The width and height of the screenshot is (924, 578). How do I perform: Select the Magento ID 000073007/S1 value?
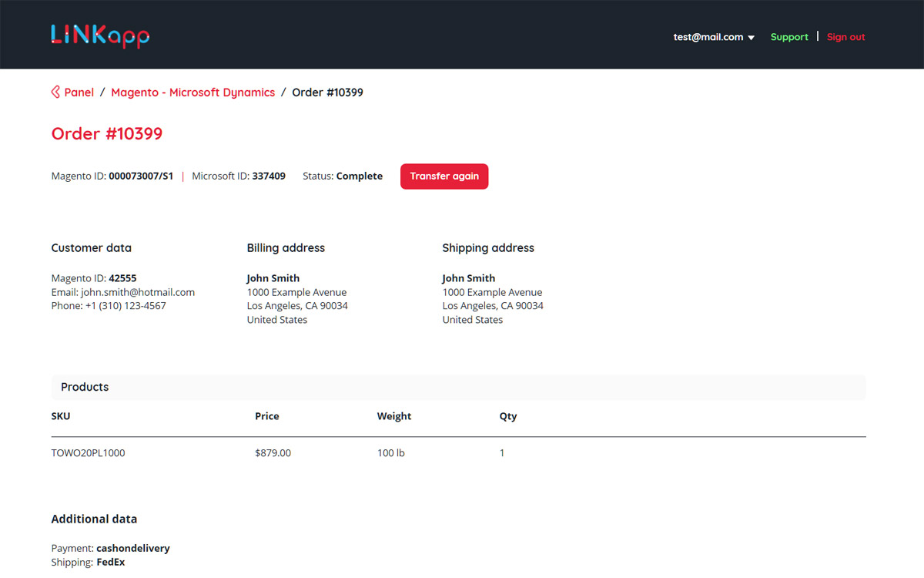click(x=141, y=176)
